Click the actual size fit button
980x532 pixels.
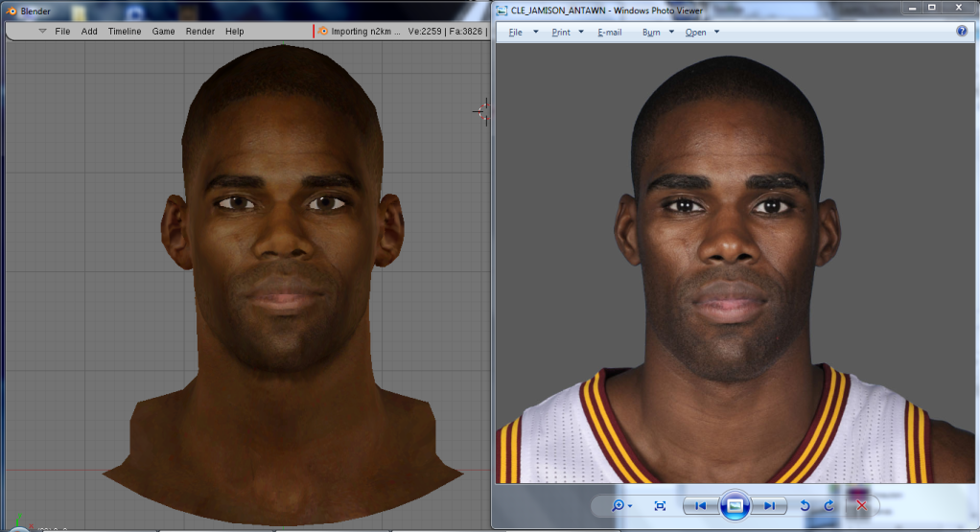pyautogui.click(x=660, y=506)
